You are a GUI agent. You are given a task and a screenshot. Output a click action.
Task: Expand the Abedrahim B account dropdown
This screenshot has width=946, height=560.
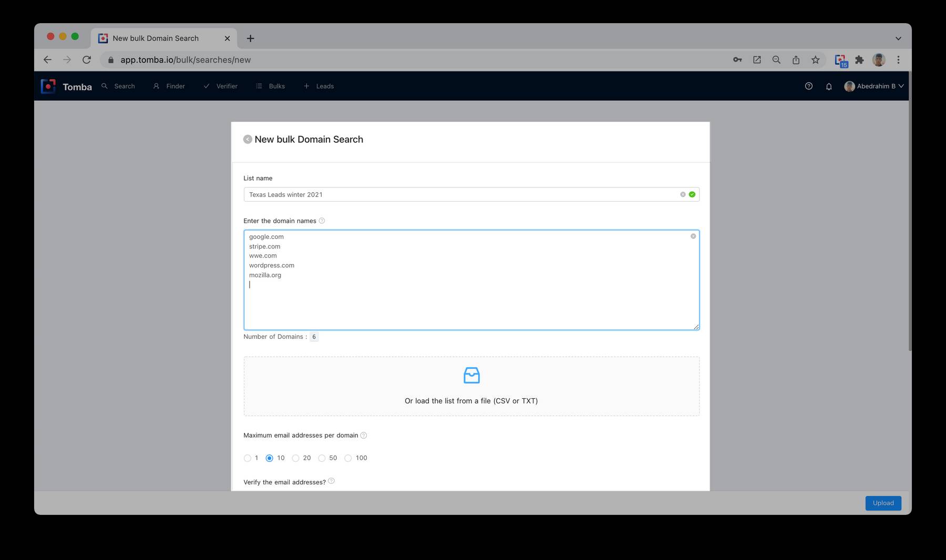tap(874, 86)
